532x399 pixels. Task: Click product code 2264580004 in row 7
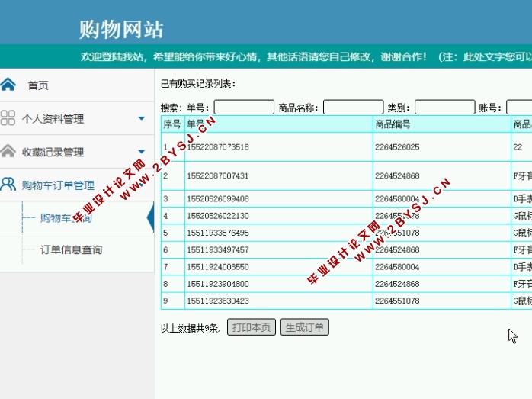397,267
